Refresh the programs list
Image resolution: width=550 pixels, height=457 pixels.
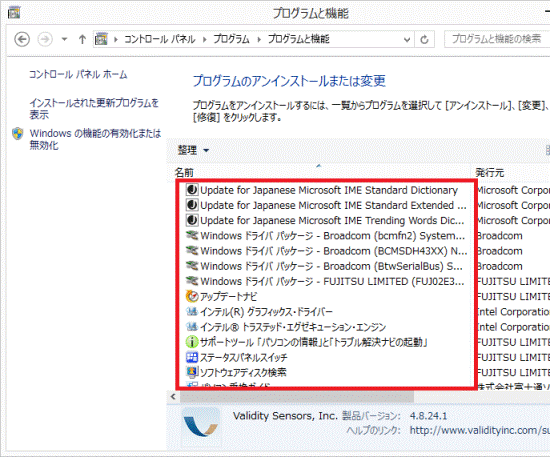424,39
